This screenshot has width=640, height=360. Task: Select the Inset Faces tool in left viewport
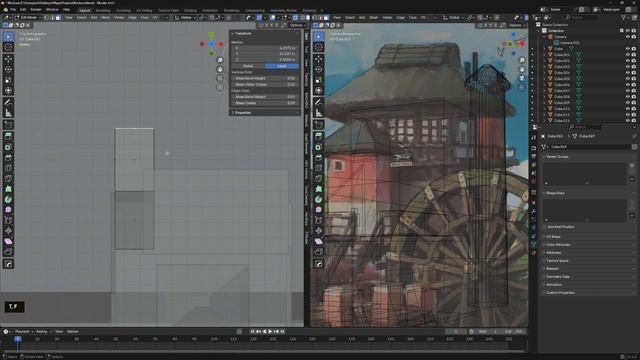pyautogui.click(x=8, y=147)
